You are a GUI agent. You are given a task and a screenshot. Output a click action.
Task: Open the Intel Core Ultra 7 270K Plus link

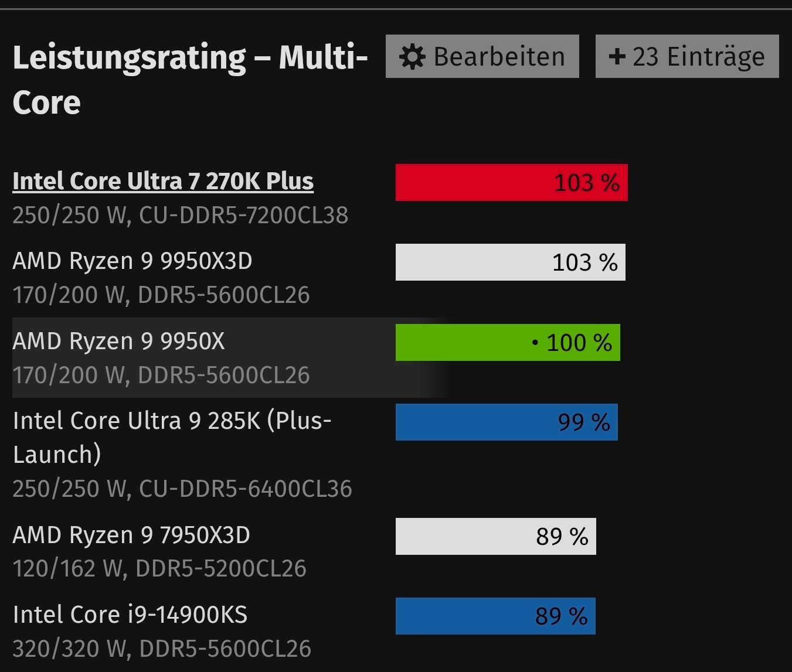click(x=163, y=181)
